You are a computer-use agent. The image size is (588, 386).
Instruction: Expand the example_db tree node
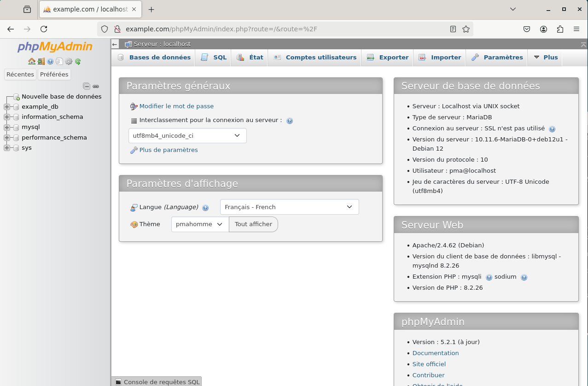(x=7, y=107)
